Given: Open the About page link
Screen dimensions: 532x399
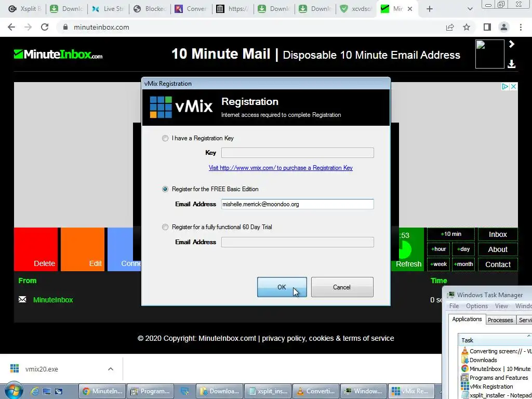Looking at the screenshot, I should point(498,249).
